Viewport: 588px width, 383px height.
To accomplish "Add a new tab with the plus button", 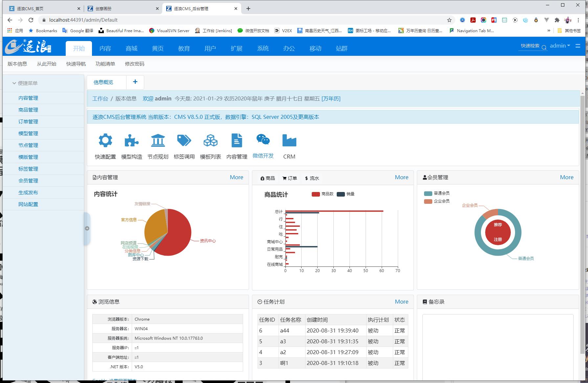I will 135,82.
